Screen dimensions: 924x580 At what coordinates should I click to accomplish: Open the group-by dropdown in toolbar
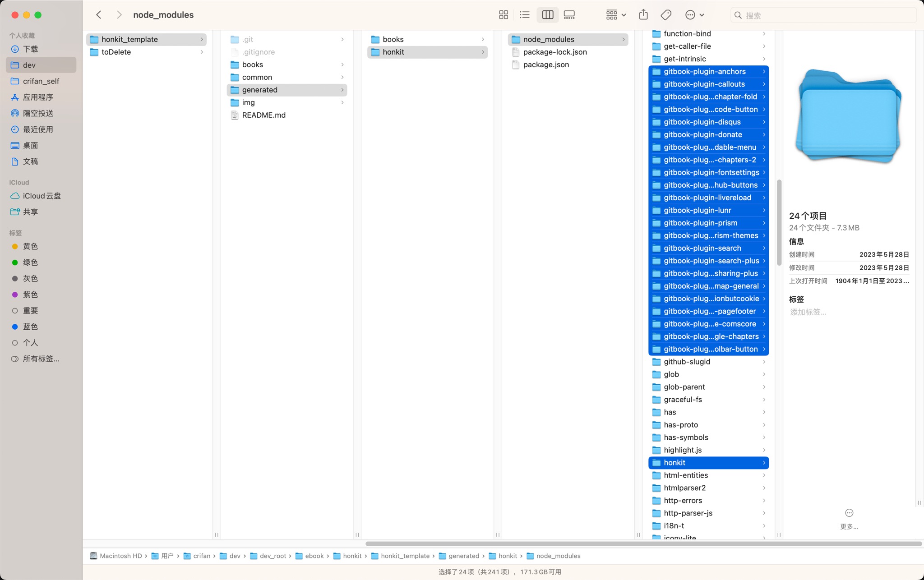click(616, 15)
